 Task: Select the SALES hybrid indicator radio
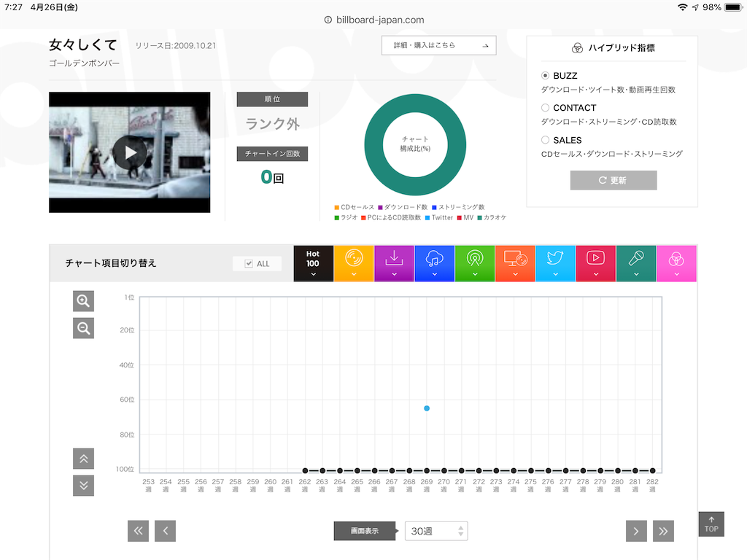545,140
